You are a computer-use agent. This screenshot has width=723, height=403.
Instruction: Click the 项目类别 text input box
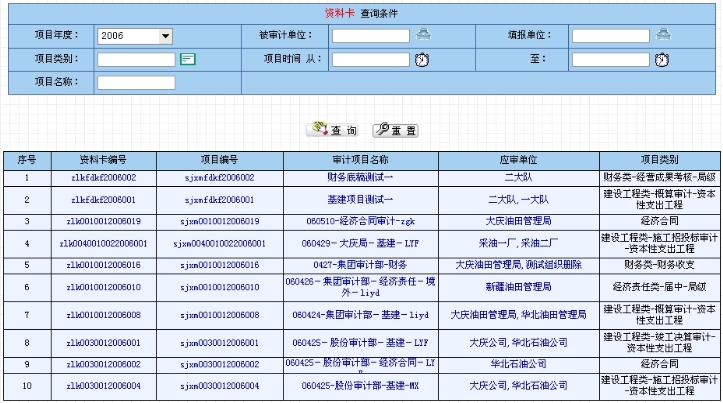coord(136,59)
